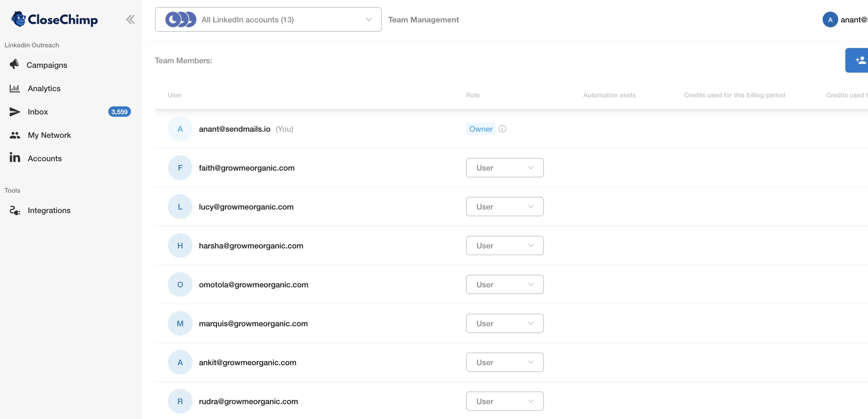Click the Owner badge for anant@sendmails.io
868x419 pixels.
coord(480,129)
